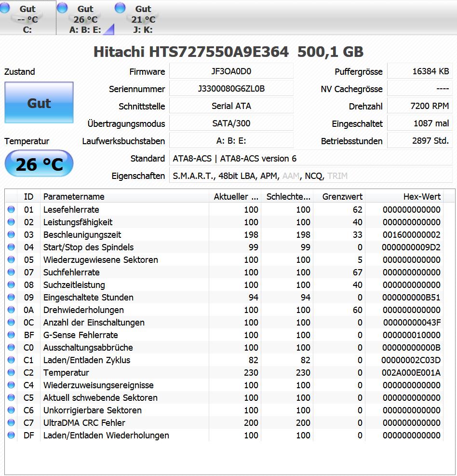Click the status icon for Drehwiederholungen row
Image resolution: width=457 pixels, height=476 pixels.
(11, 310)
